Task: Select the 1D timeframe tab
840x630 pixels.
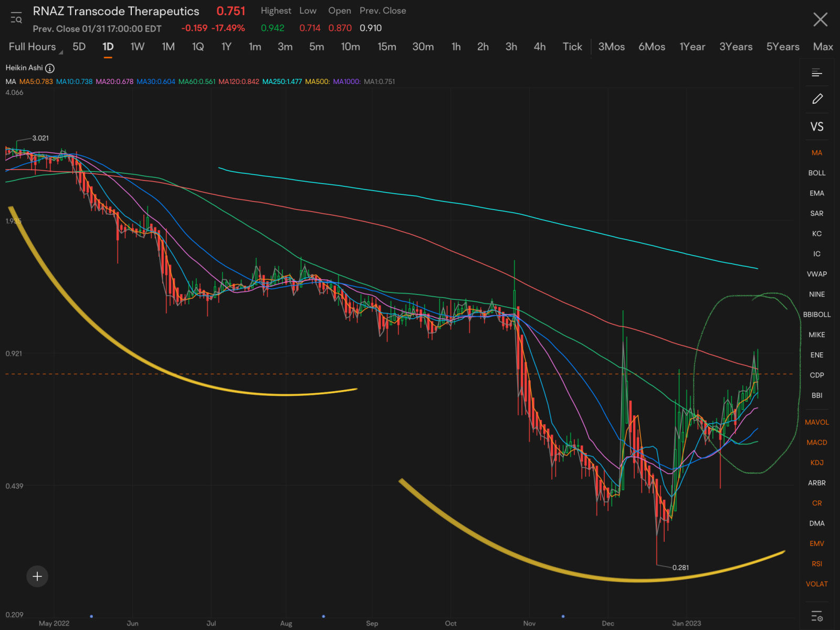Action: [108, 47]
